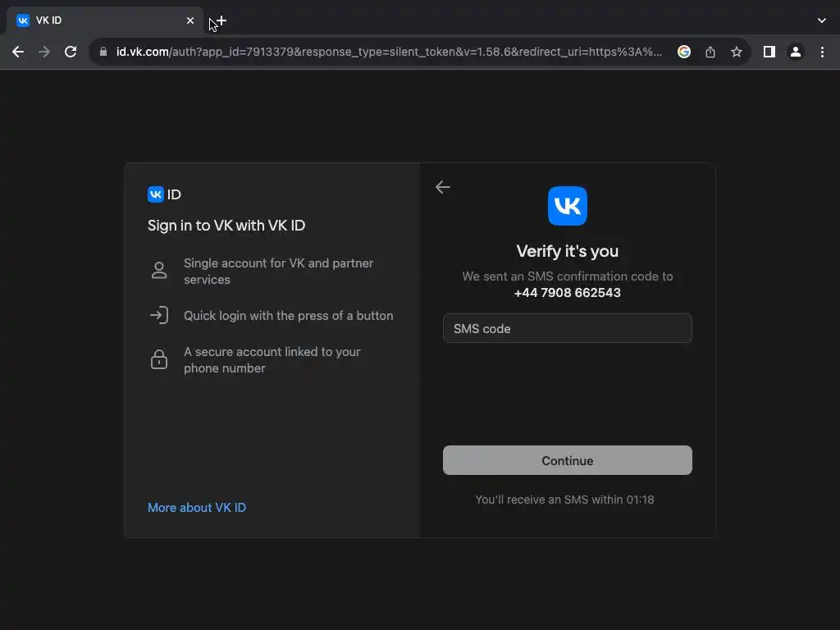The width and height of the screenshot is (840, 630).
Task: Expand the tab search chevron
Action: point(822,21)
